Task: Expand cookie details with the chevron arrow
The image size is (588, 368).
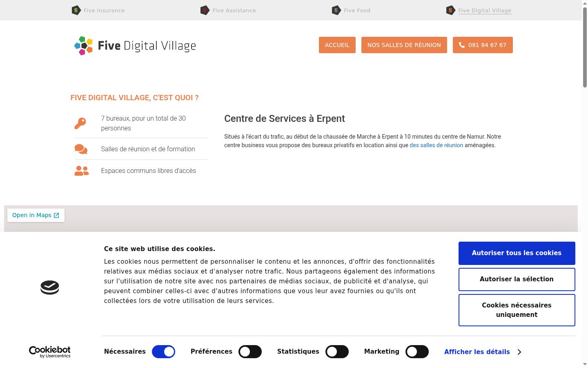Action: [519, 352]
